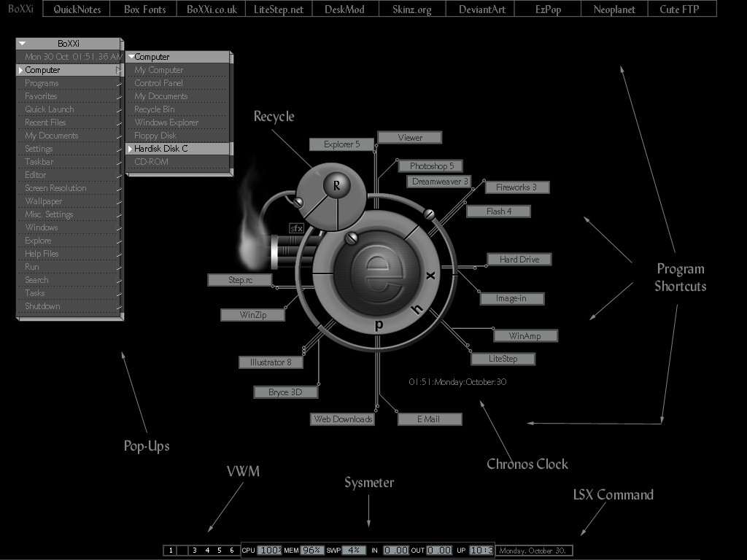Select Floppy Disk in the submenu
Screen dimensions: 747x560
point(178,136)
